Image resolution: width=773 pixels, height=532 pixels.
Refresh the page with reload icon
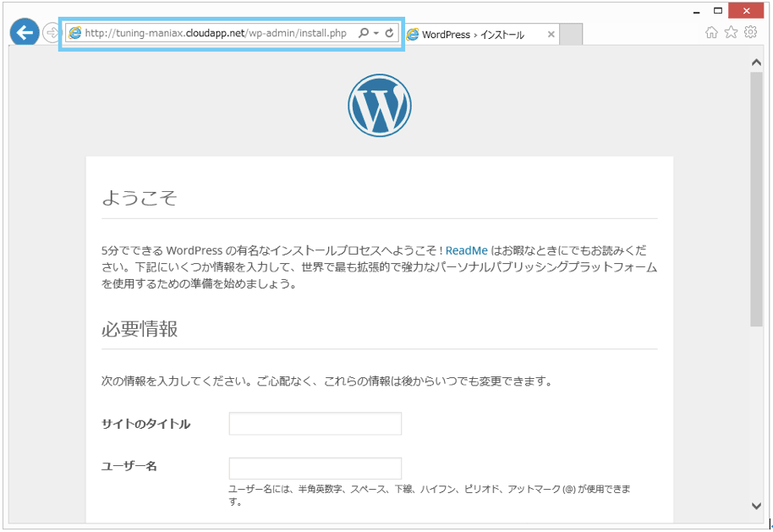pos(389,33)
